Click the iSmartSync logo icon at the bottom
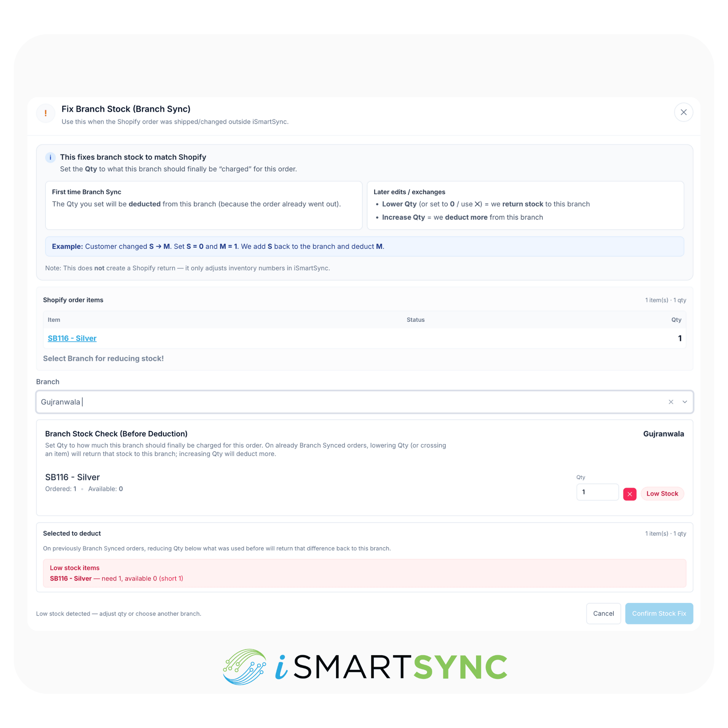 245,668
